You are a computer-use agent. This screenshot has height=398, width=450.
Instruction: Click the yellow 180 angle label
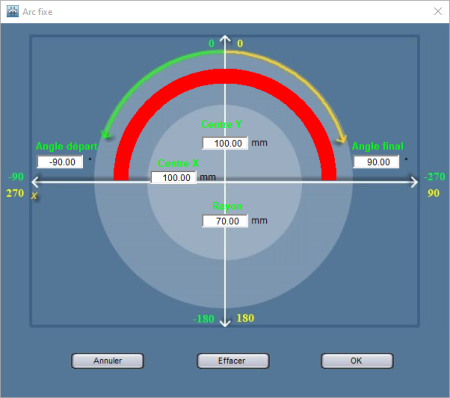(x=245, y=318)
